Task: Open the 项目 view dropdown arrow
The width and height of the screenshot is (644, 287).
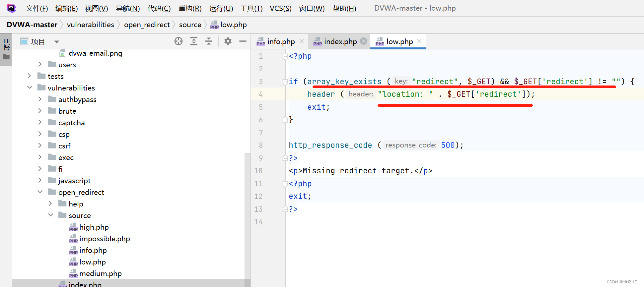Action: [57, 42]
